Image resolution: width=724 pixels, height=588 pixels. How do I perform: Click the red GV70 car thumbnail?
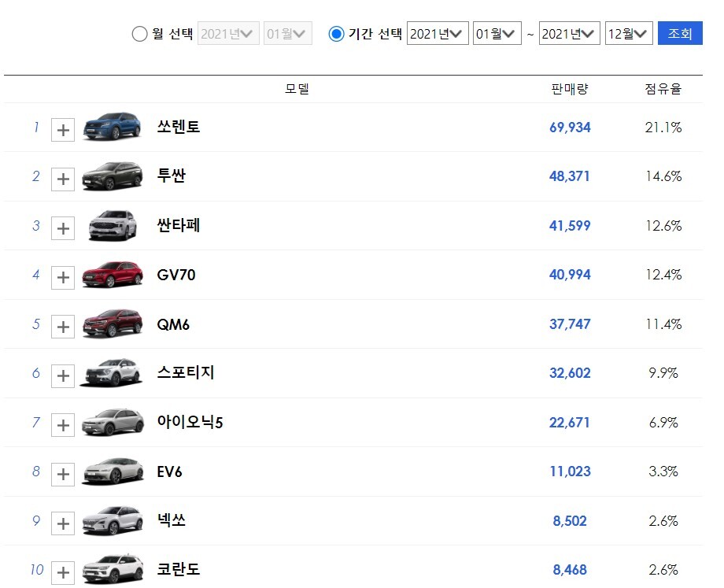(113, 275)
